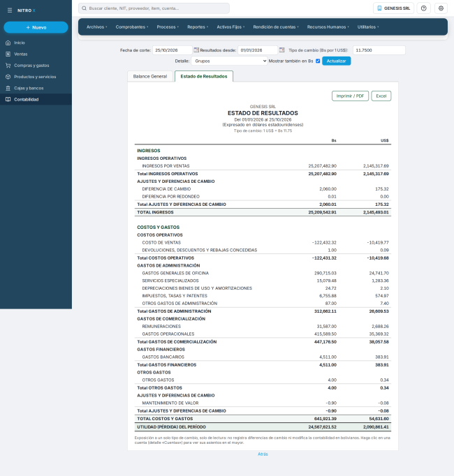Click IMPUESTOS, TASAS Y PATENTES row

click(x=263, y=296)
